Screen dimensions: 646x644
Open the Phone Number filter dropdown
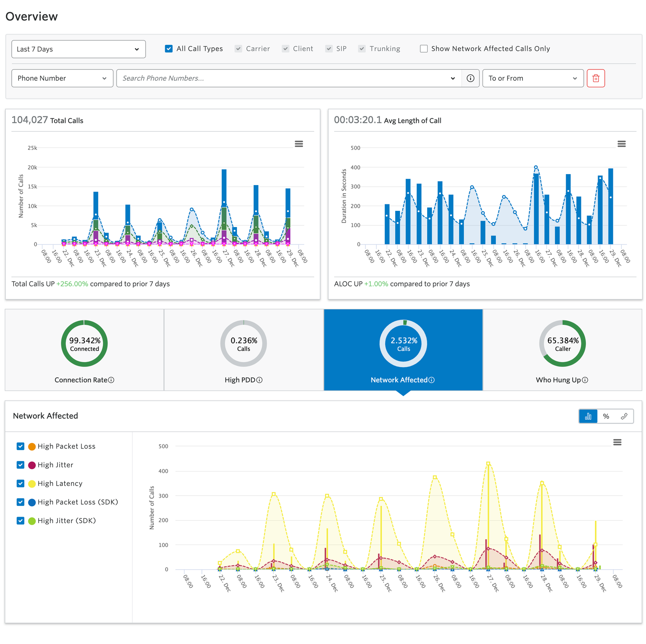pyautogui.click(x=62, y=78)
